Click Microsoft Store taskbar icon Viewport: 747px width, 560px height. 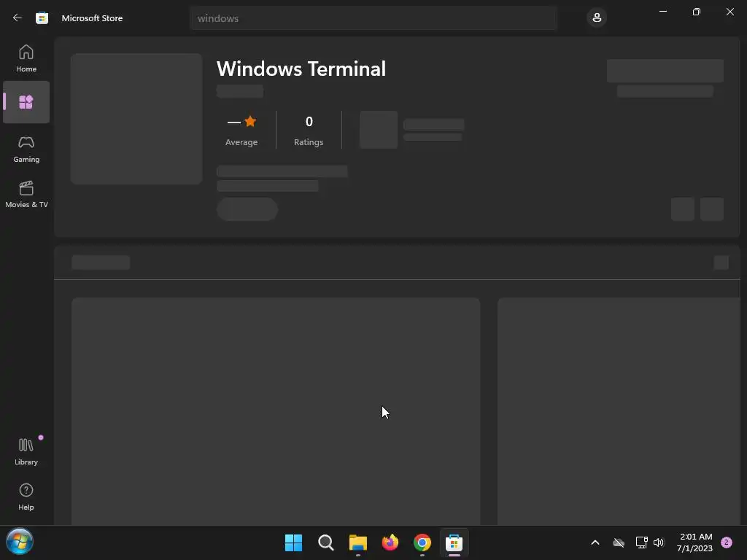coord(454,542)
